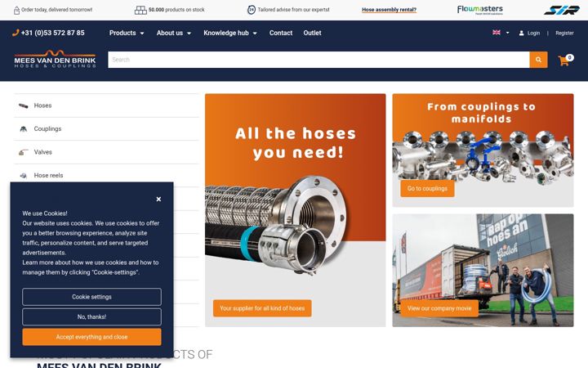Image resolution: width=588 pixels, height=368 pixels.
Task: Click the Login link
Action: [x=533, y=33]
